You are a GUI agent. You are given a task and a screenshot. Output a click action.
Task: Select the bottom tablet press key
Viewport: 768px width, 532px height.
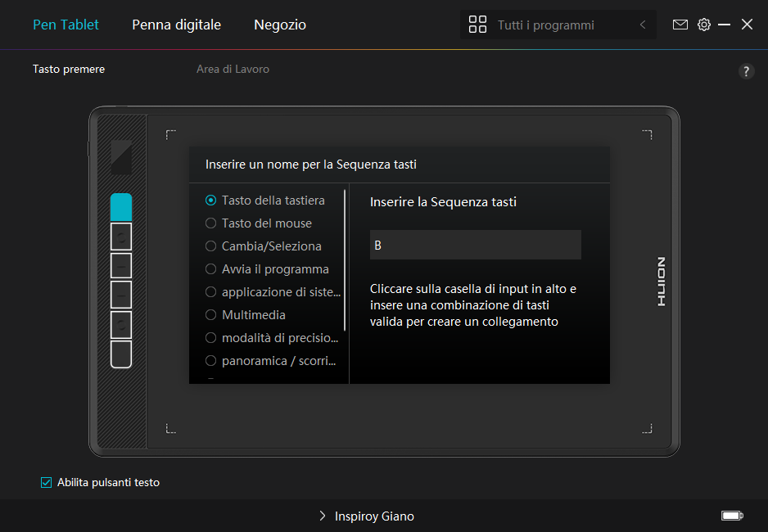120,354
